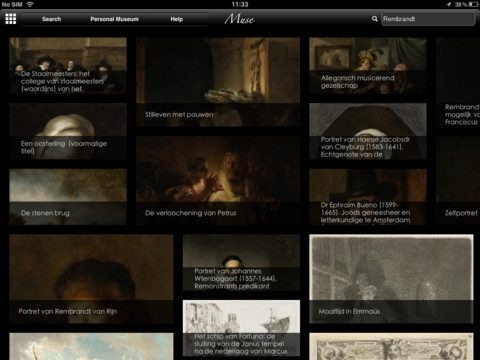Select Portret van Rembrandt van Rijn
Screen dimensions: 480x360
click(91, 279)
